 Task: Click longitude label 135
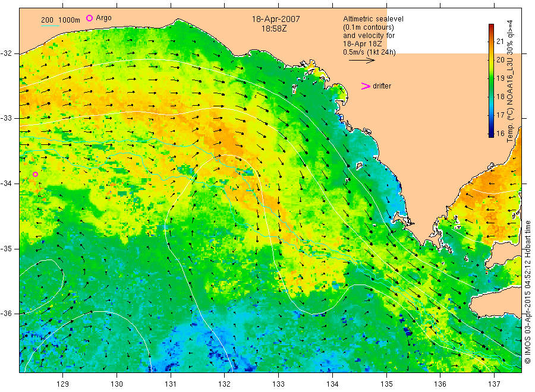[386, 384]
